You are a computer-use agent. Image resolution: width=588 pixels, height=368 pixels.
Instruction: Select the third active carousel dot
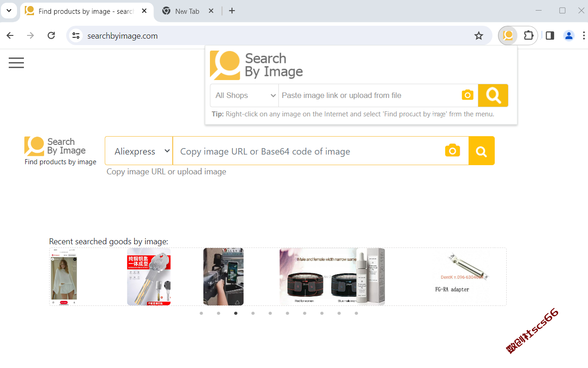pos(236,313)
